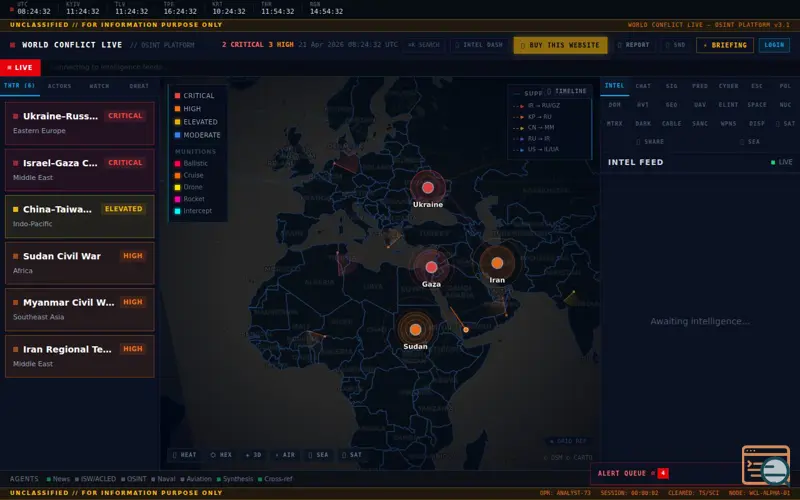
Task: Click the CRITICAL red legend swatch
Action: tap(178, 96)
